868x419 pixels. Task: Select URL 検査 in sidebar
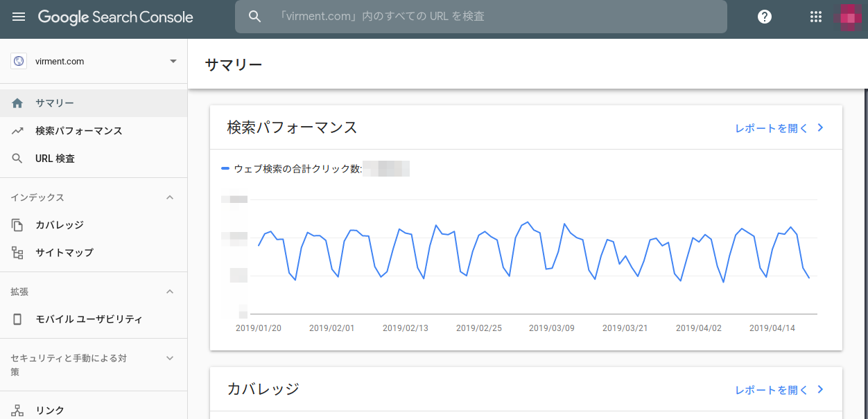(x=55, y=159)
